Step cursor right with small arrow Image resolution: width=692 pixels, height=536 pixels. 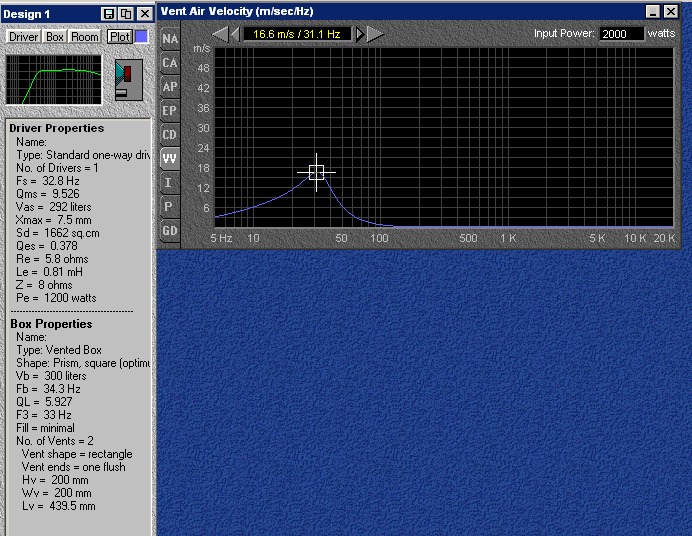click(x=360, y=34)
